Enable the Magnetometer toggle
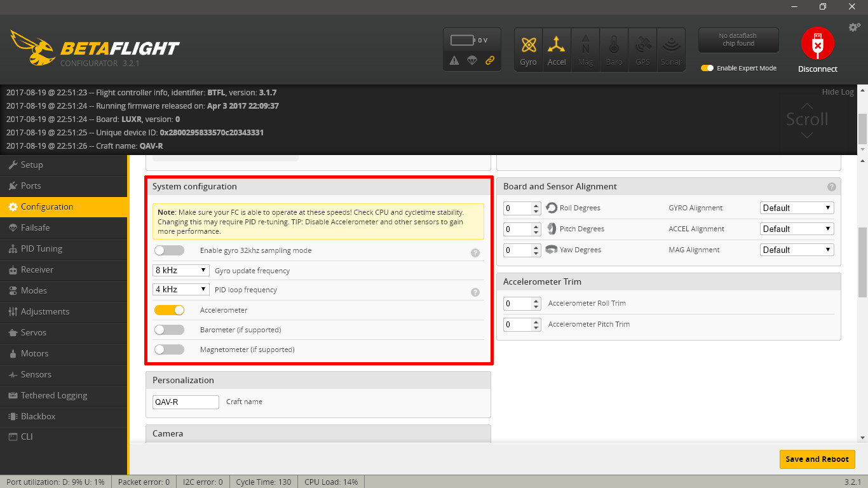The width and height of the screenshot is (868, 488). (x=169, y=349)
